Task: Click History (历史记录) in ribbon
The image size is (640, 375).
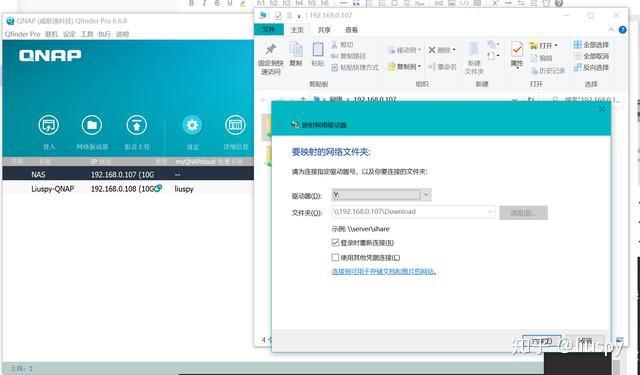Action: [x=548, y=71]
